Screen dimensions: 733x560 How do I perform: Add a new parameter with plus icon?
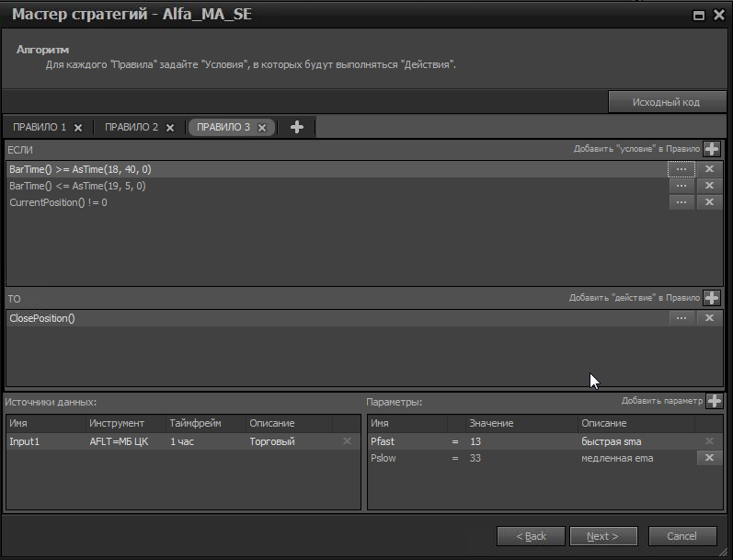click(714, 401)
